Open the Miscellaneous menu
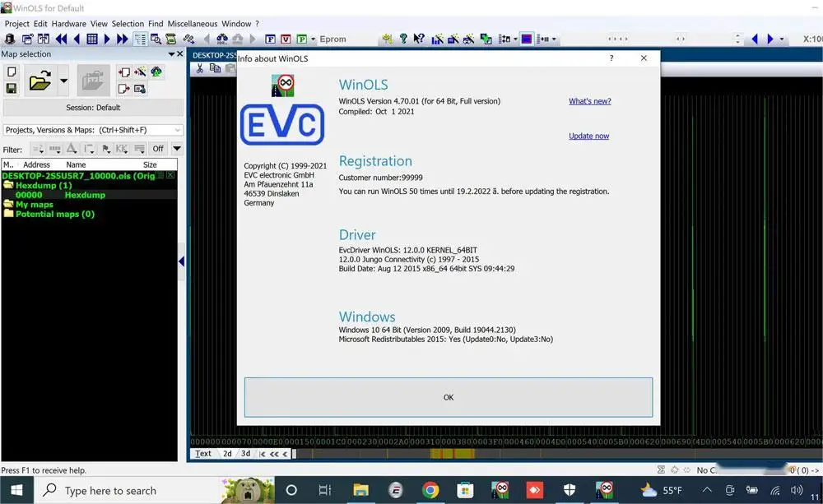The image size is (823, 504). 192,24
